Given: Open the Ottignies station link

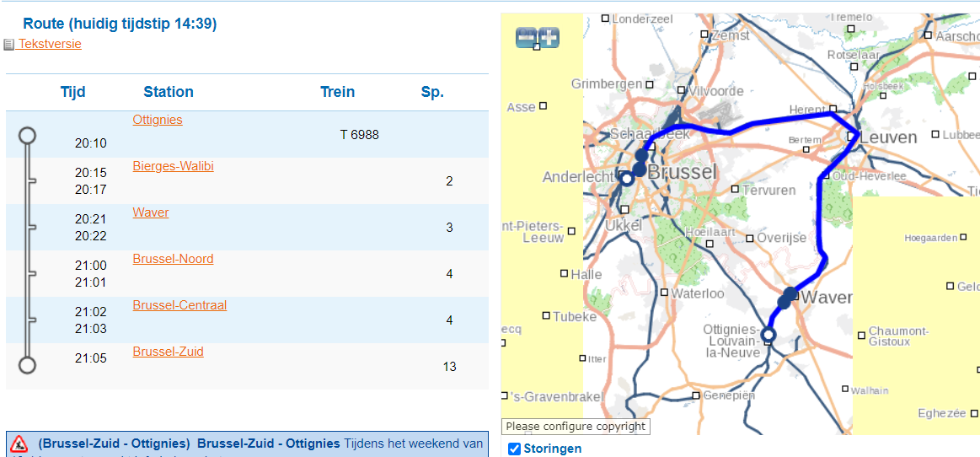Looking at the screenshot, I should [158, 120].
